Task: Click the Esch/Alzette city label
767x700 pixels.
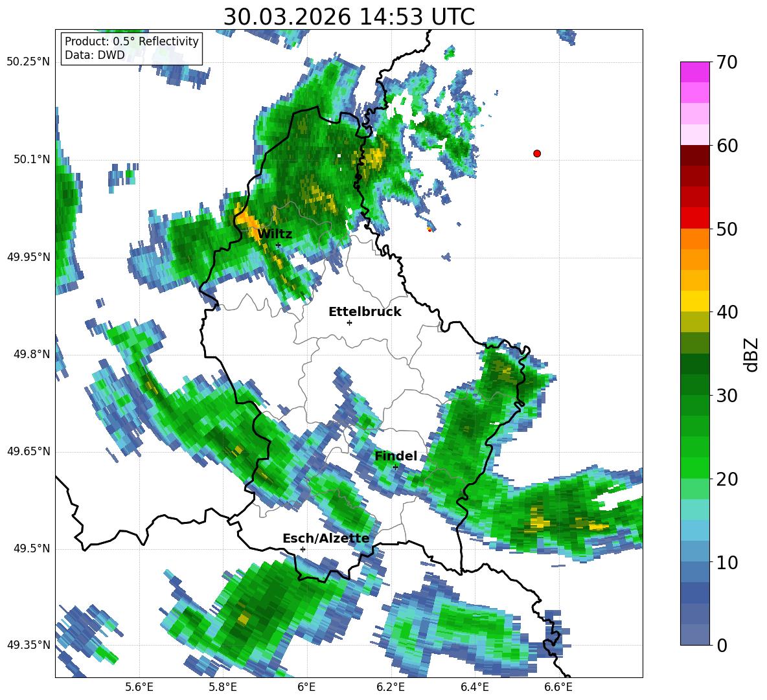Action: 326,538
